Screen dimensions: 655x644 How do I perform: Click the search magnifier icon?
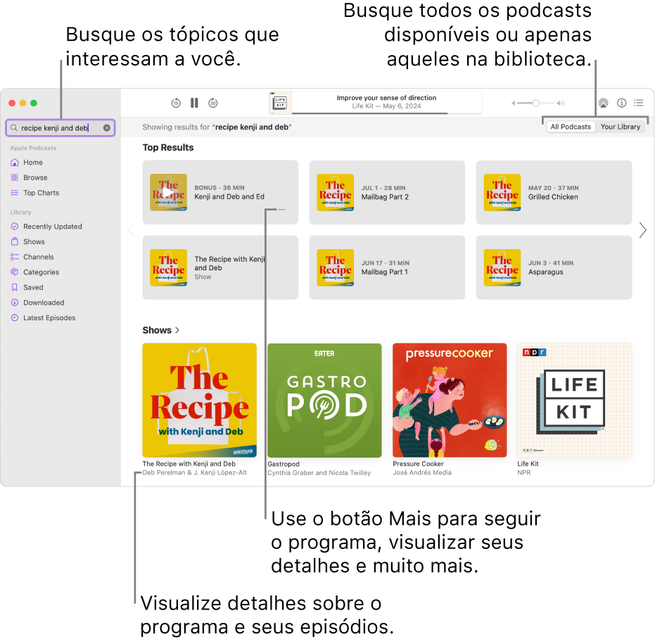point(14,128)
